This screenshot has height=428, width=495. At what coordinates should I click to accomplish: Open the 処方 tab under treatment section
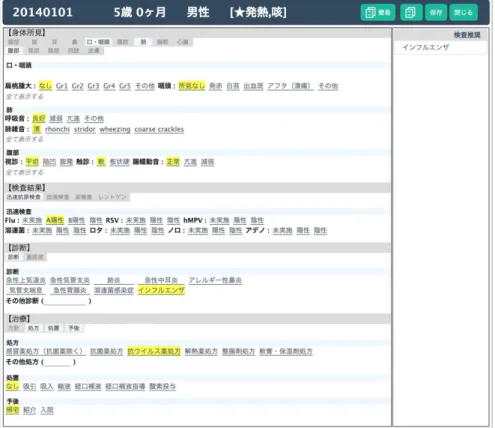click(33, 328)
